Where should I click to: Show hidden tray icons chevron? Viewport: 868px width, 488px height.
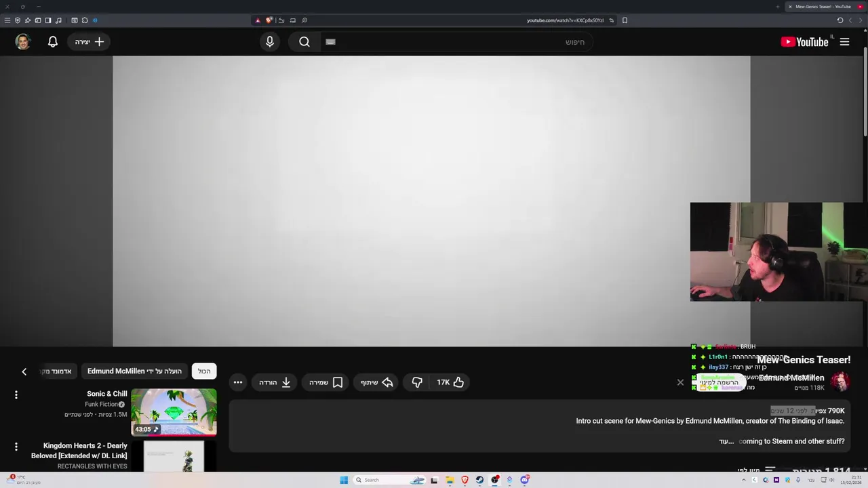(x=744, y=480)
